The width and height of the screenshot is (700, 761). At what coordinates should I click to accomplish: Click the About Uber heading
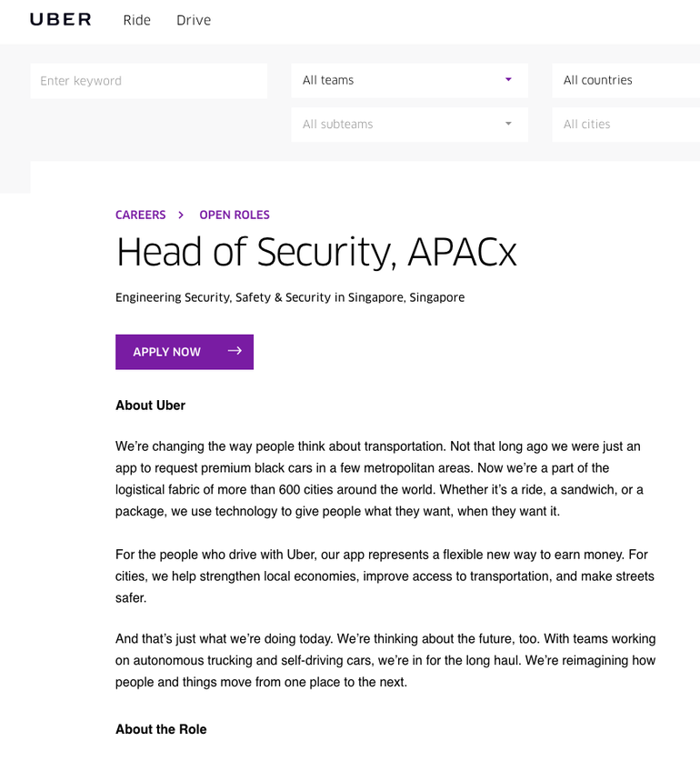tap(151, 406)
